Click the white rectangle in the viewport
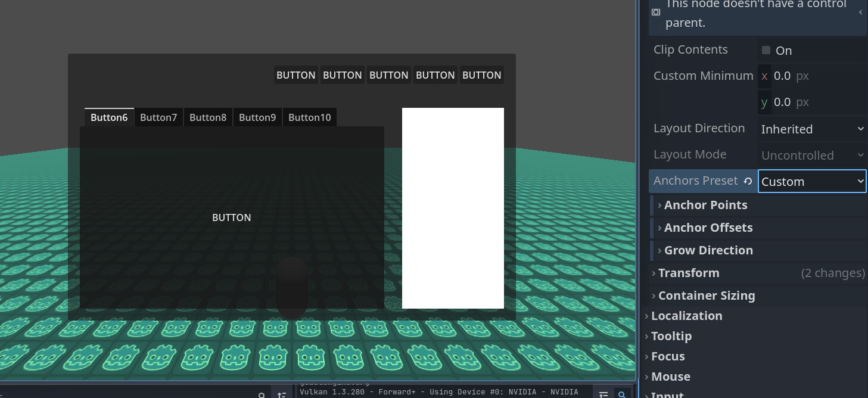This screenshot has width=868, height=398. click(x=453, y=208)
